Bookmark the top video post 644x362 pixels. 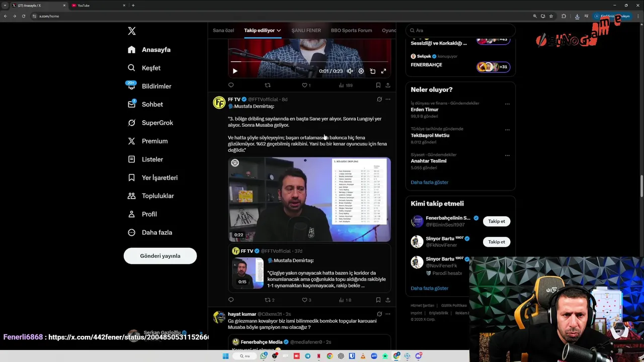coord(378,85)
